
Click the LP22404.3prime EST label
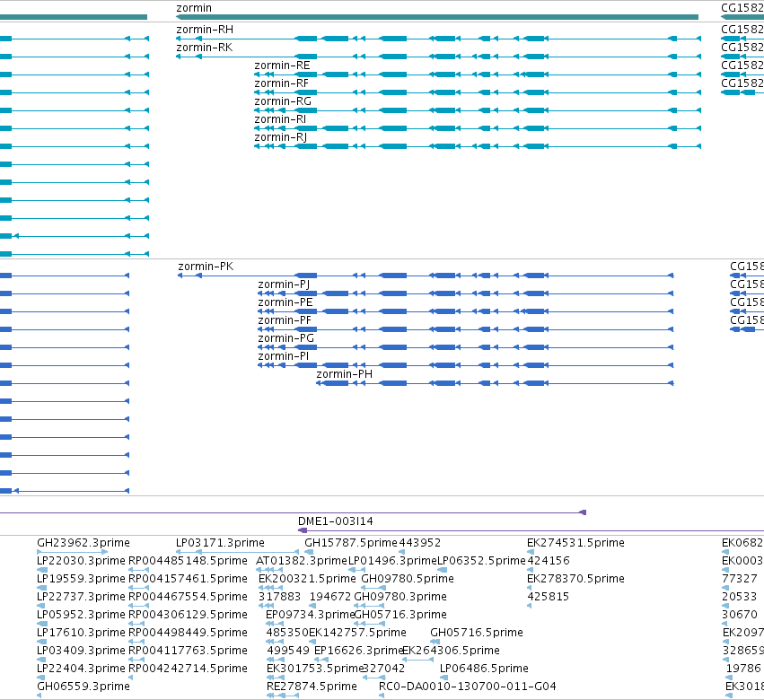click(x=81, y=669)
